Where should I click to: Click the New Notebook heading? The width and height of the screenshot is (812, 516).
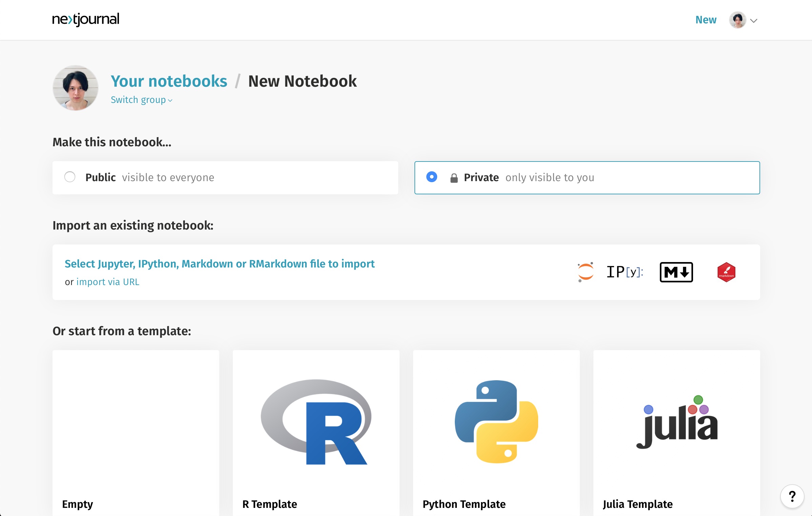click(x=302, y=81)
